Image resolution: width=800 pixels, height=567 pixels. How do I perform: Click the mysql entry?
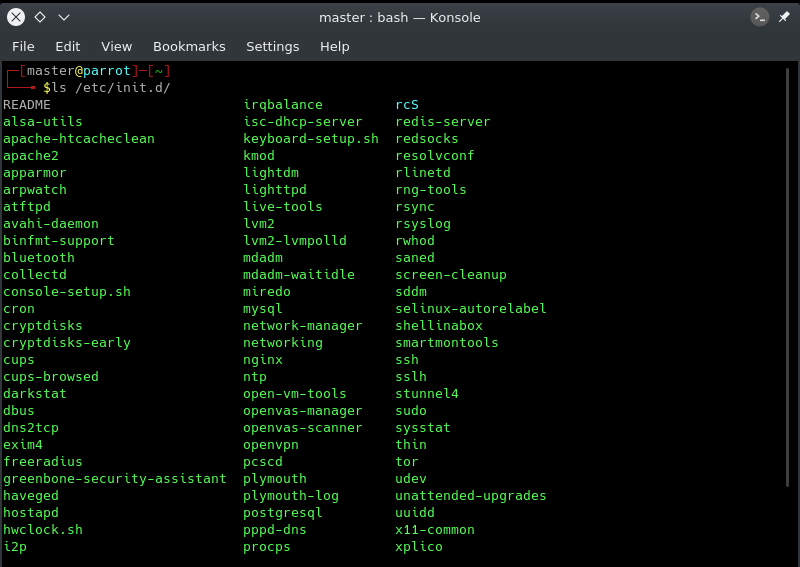coord(263,308)
